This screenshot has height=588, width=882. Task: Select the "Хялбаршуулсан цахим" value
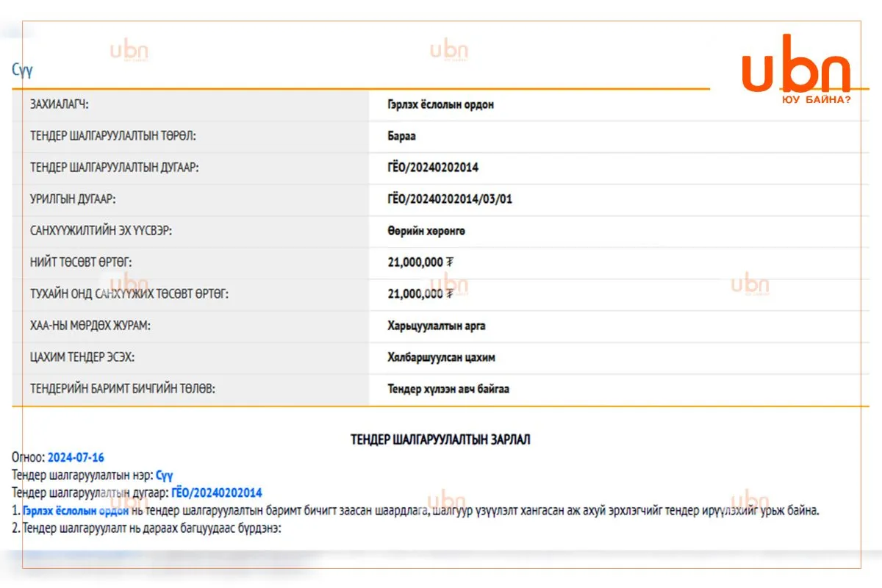(x=441, y=357)
